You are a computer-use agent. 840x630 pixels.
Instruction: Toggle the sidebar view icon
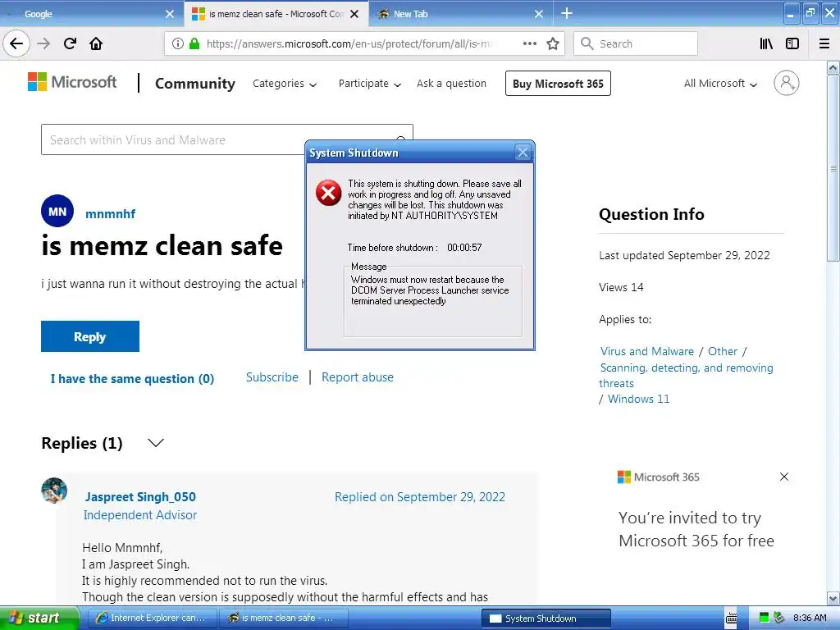pos(792,43)
